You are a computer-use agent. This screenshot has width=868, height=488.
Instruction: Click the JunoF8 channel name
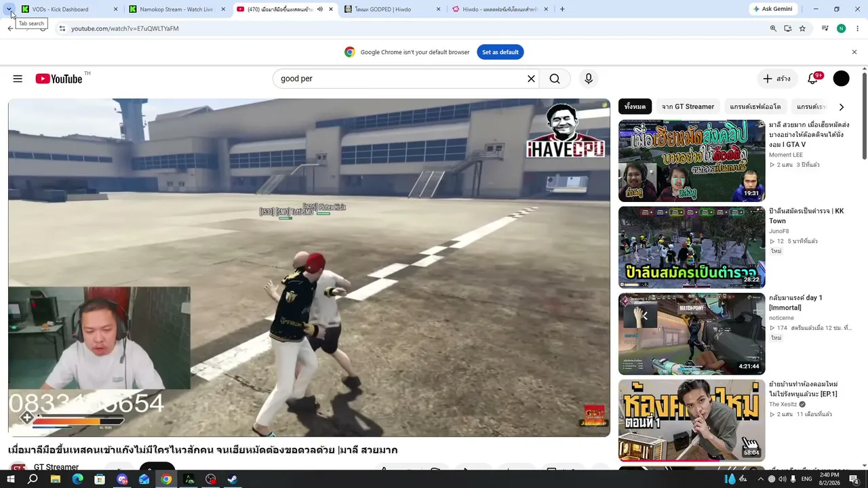coord(778,231)
